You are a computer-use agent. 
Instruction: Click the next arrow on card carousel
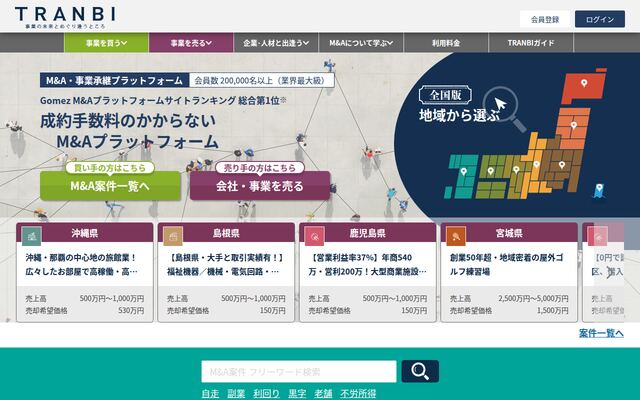click(609, 272)
